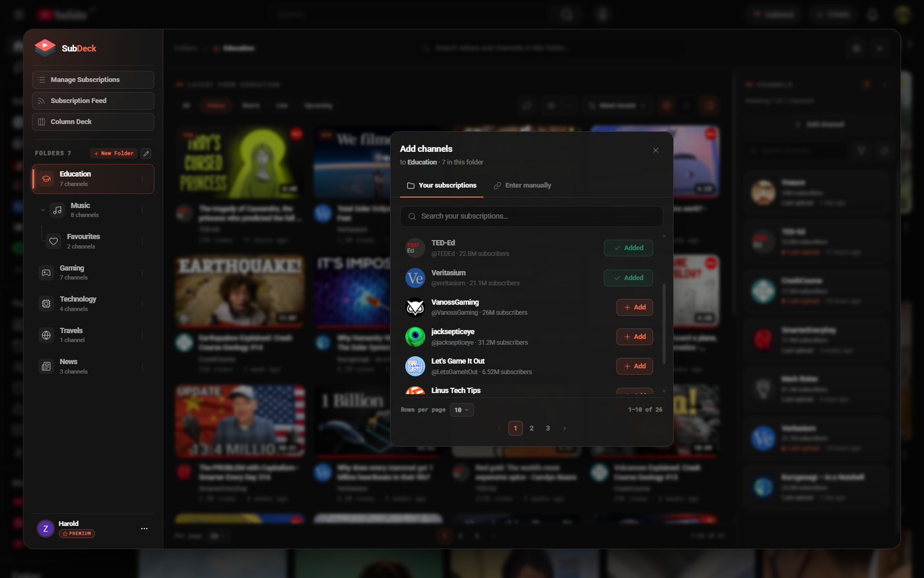
Task: Select the Education folder
Action: (x=93, y=179)
